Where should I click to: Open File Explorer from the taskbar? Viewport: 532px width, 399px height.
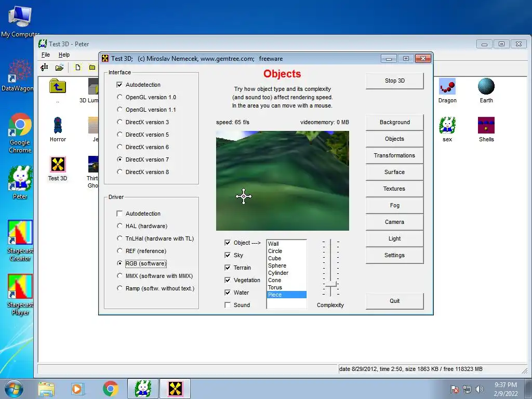coord(46,389)
